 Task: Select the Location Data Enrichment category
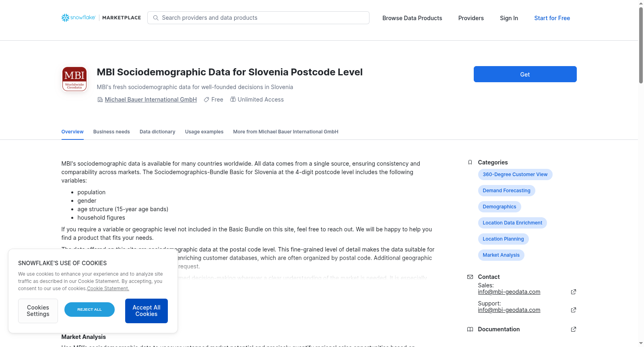512,223
